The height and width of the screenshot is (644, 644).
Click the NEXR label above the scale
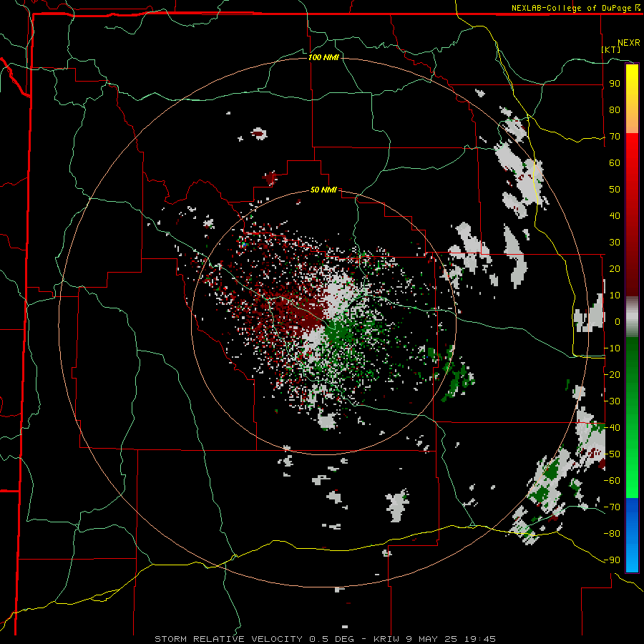(x=629, y=43)
